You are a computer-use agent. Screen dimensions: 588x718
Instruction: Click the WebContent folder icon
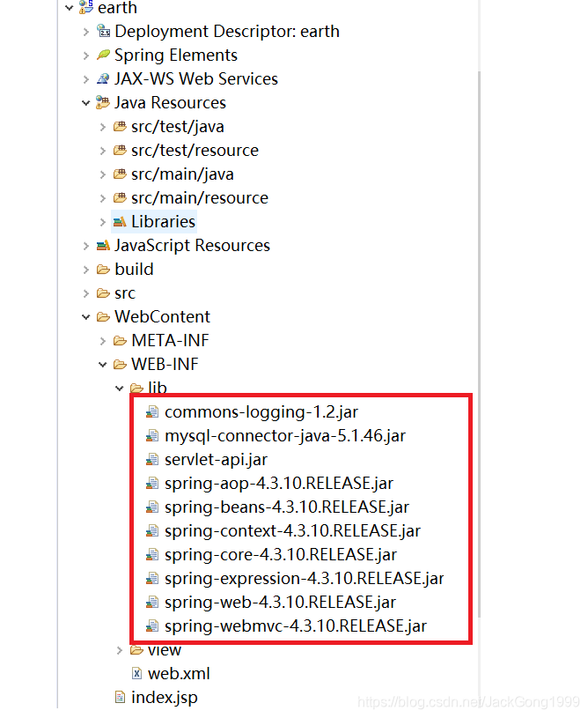click(103, 317)
